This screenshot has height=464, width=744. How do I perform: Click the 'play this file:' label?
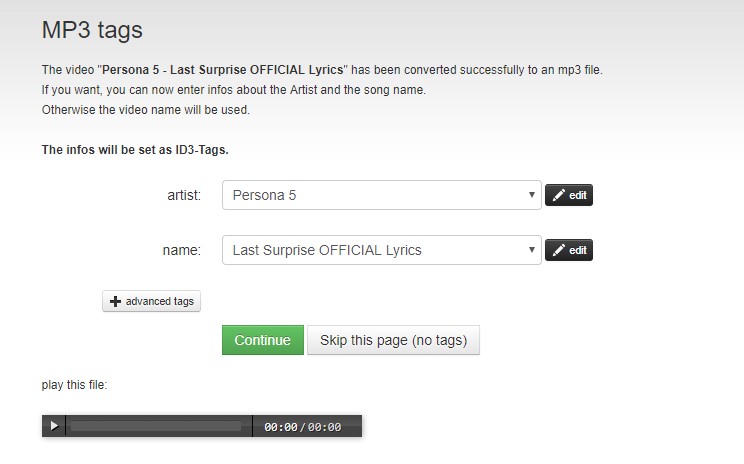(x=74, y=384)
